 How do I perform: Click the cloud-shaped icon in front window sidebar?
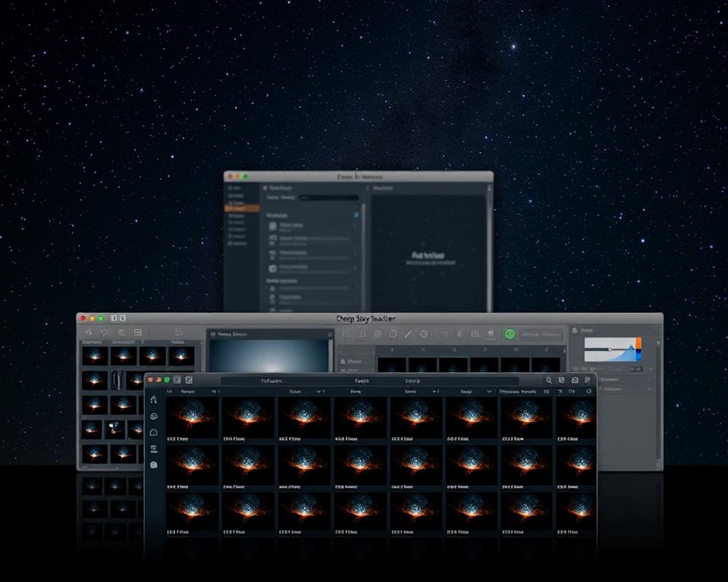(154, 416)
